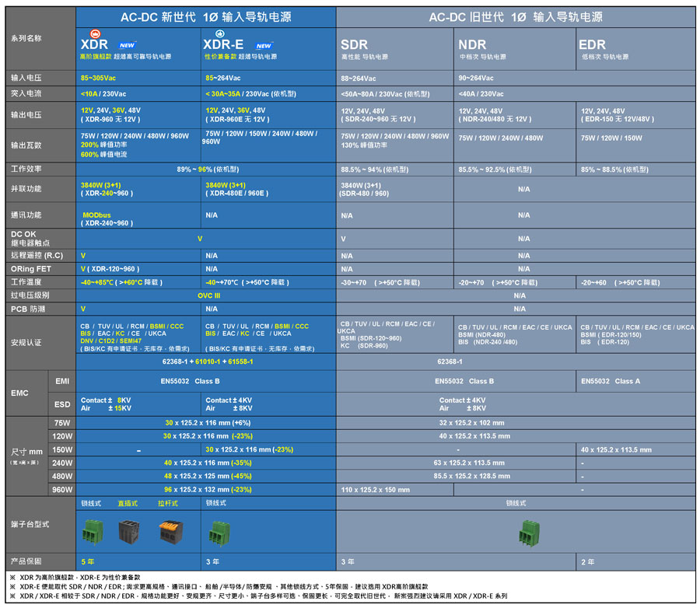
Task: Click the 62368-1 + 61010-1 + 61558-1 text
Action: (x=205, y=362)
